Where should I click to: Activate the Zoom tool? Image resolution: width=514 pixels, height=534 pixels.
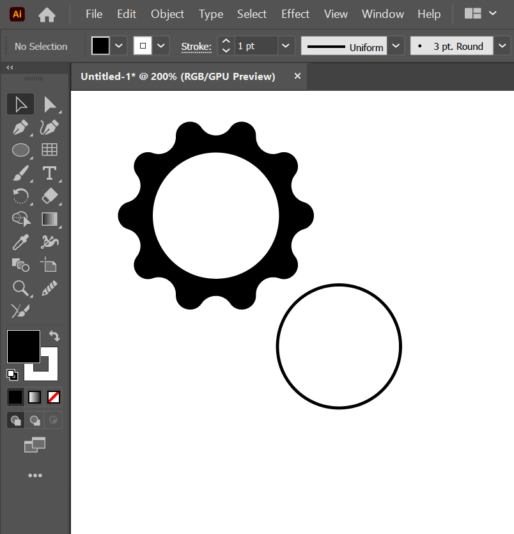[20, 288]
